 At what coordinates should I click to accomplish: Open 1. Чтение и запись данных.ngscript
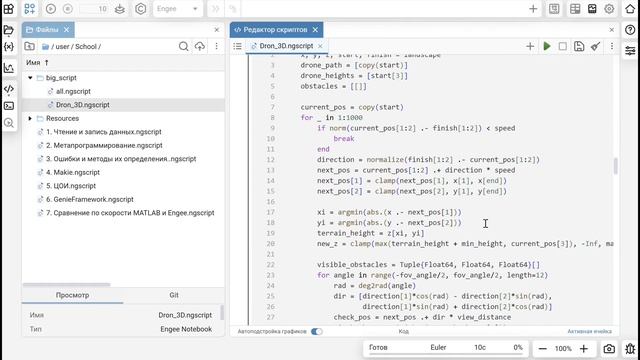coord(104,132)
